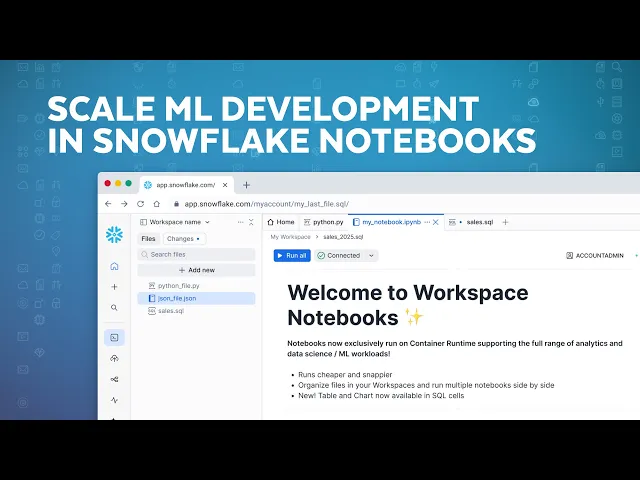Collapse the workspace files panel

[251, 222]
